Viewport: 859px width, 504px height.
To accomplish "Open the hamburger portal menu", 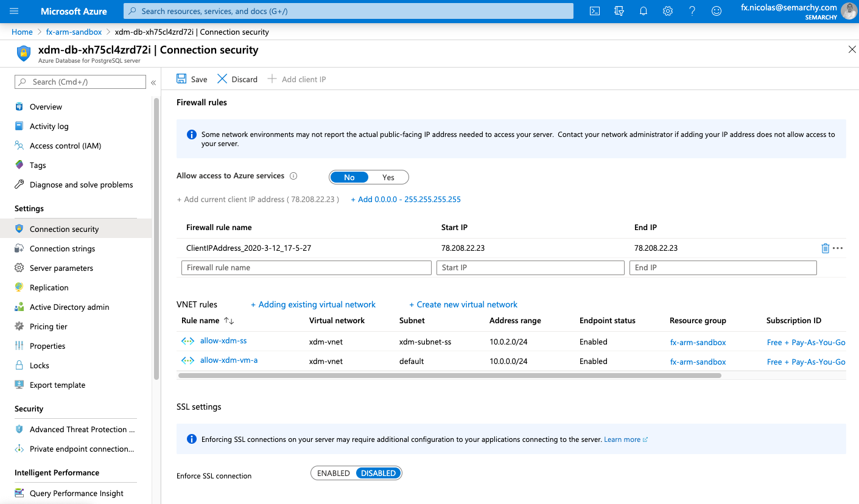I will (15, 11).
